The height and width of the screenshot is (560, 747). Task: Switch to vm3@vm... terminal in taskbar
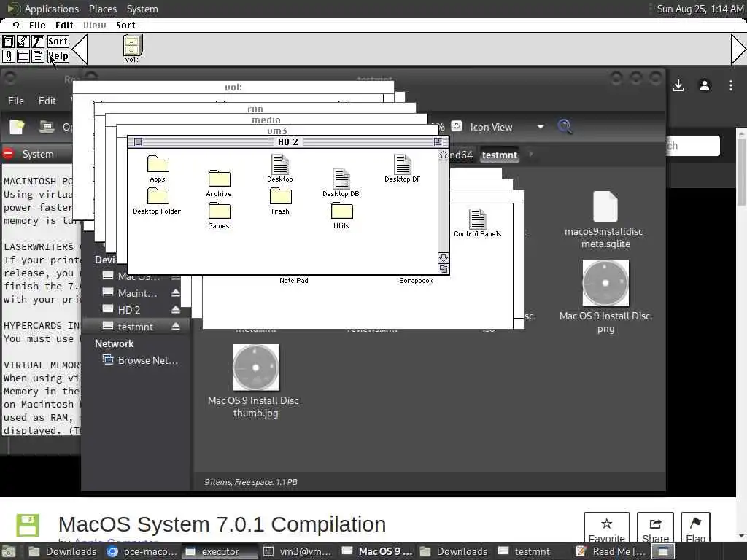tap(298, 551)
